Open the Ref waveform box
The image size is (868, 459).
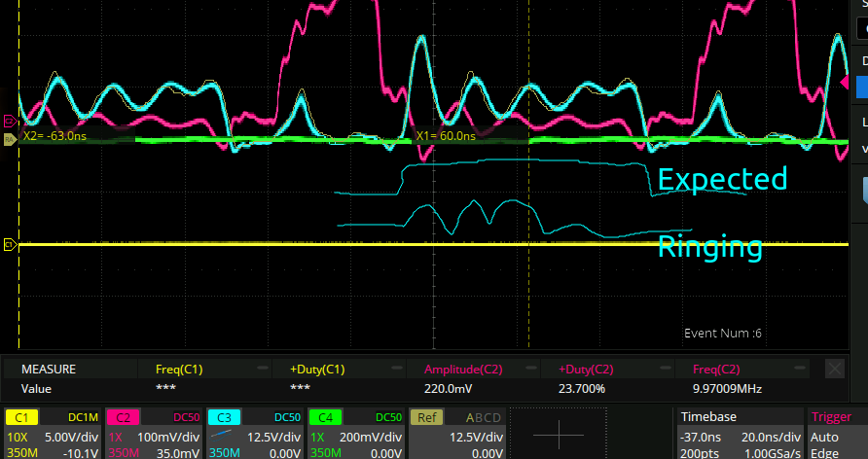pyautogui.click(x=455, y=434)
